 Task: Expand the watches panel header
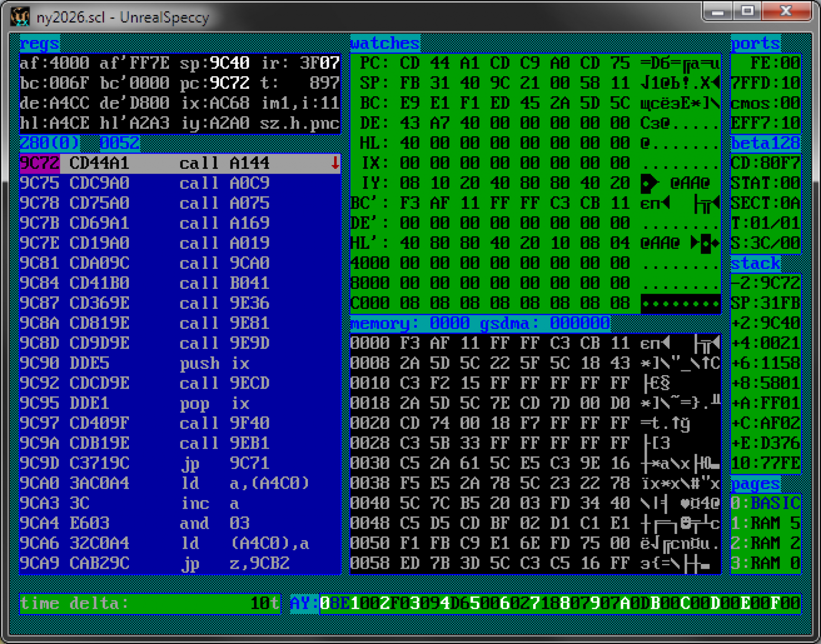tap(385, 43)
